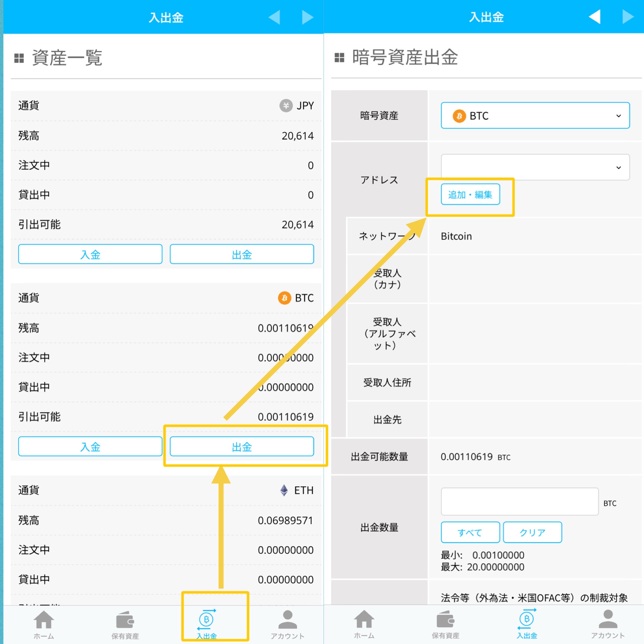Focus the 出金数量 BTC input field

coord(519,502)
